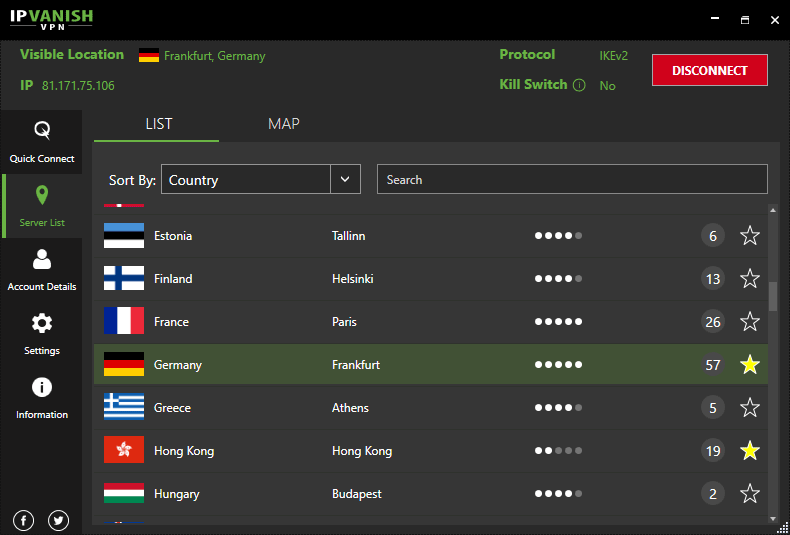Visit the IPVanish Twitter page icon
This screenshot has height=535, width=790.
(x=58, y=520)
